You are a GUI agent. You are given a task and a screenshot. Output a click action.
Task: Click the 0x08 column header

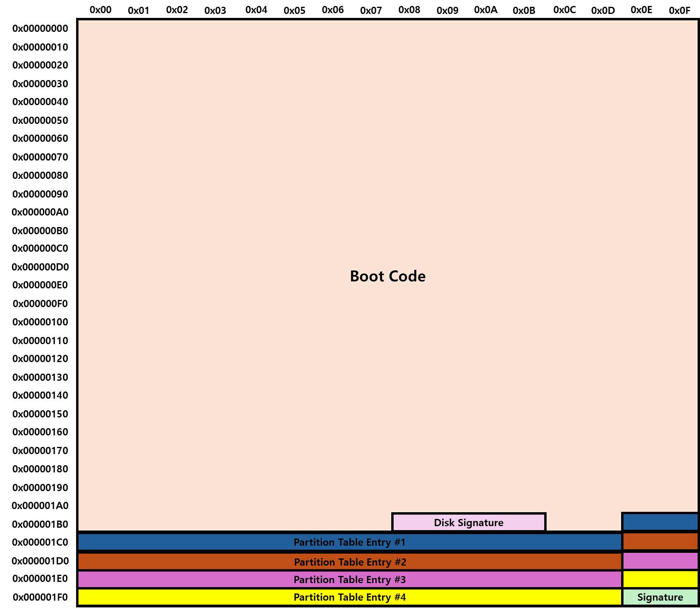click(x=409, y=10)
